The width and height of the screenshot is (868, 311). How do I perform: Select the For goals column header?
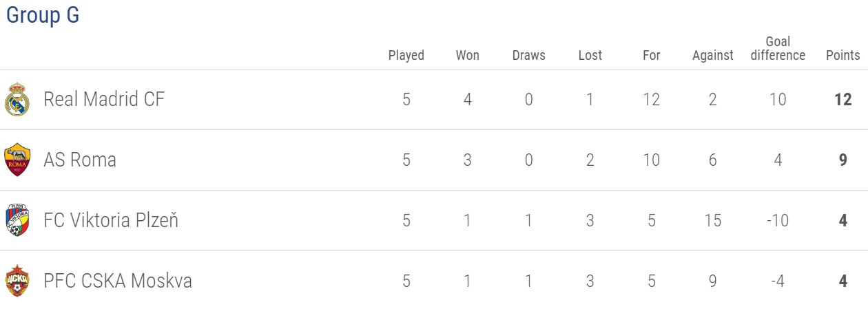click(652, 55)
